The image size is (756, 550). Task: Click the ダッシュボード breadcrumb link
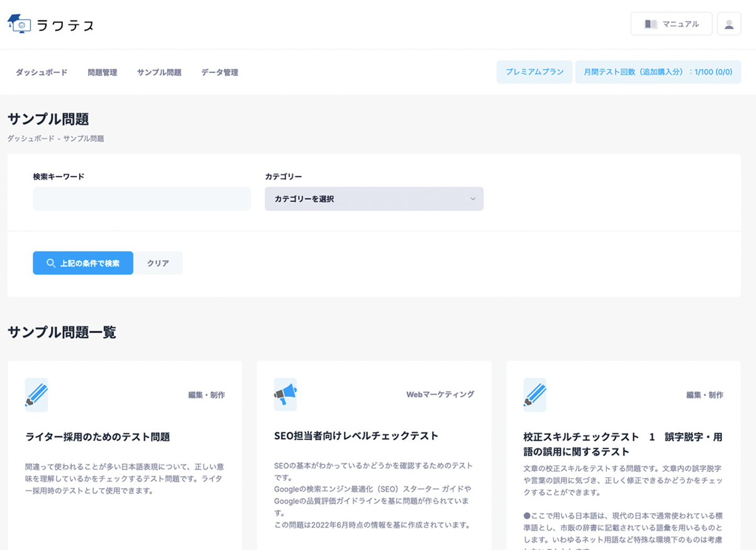coord(30,139)
